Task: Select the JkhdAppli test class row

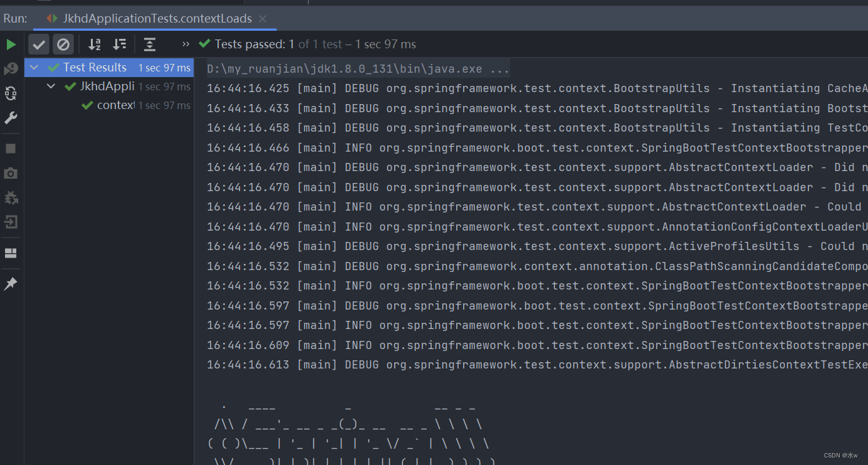Action: [x=109, y=86]
